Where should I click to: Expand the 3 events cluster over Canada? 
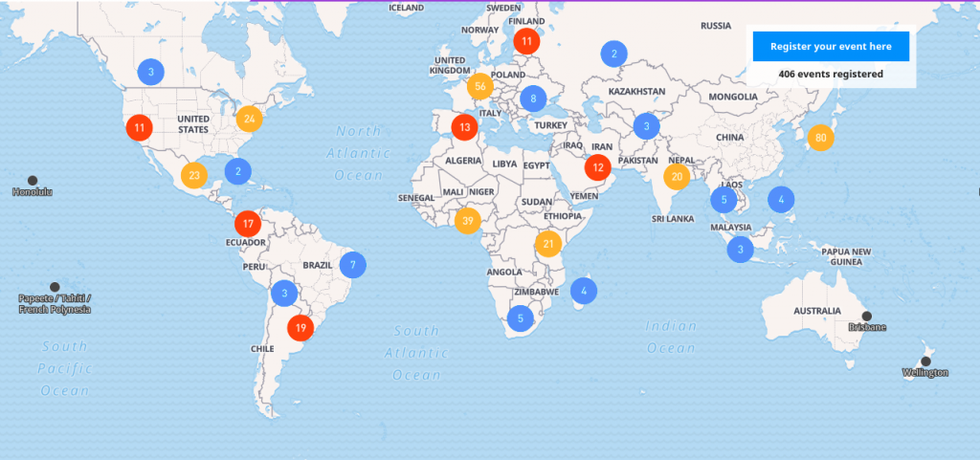[150, 72]
